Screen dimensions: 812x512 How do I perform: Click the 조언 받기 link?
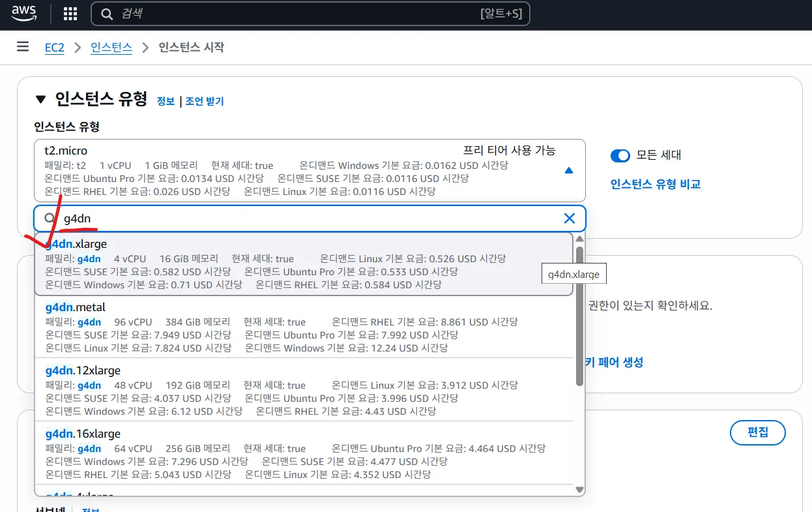click(x=205, y=101)
